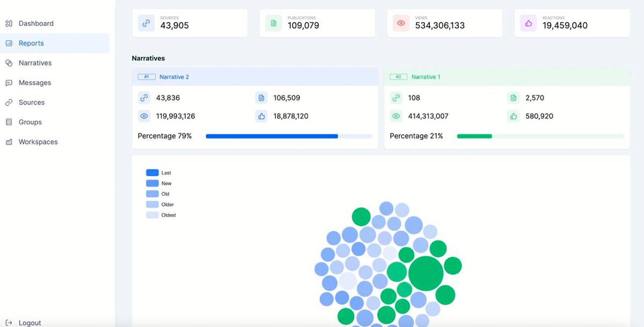Go to Messages in the sidebar

click(34, 83)
